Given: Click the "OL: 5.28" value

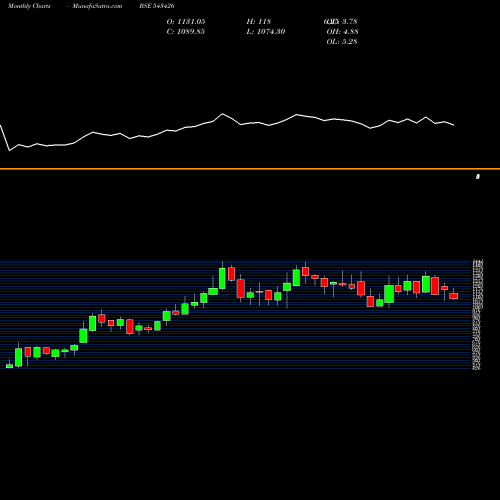Looking at the screenshot, I should pyautogui.click(x=342, y=42).
